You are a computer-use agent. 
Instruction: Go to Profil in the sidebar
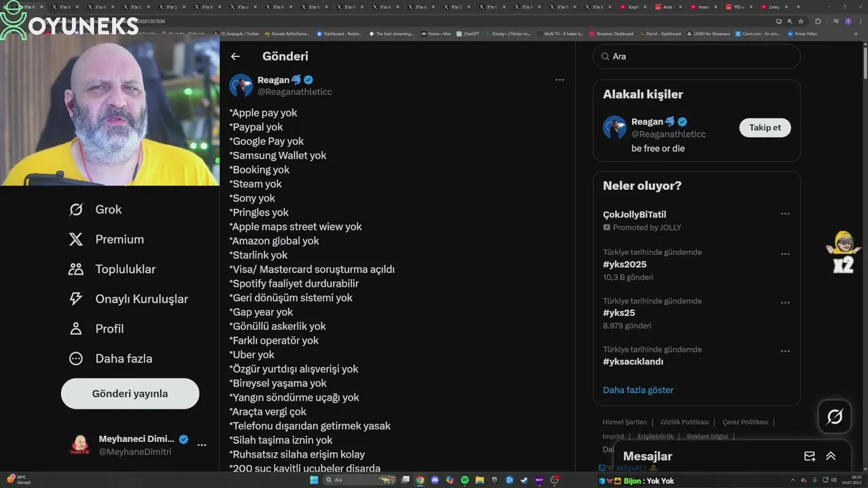coord(96,329)
